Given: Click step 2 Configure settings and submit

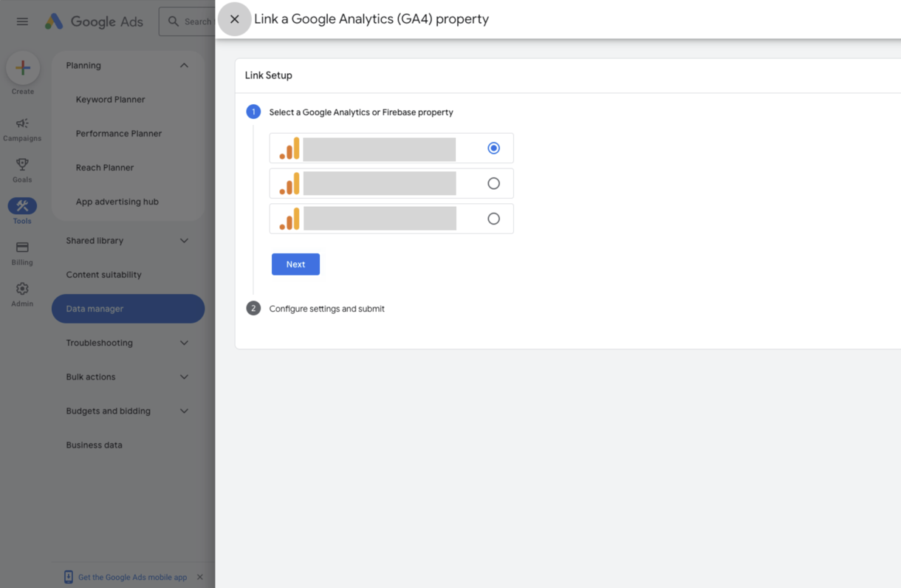Looking at the screenshot, I should click(326, 309).
